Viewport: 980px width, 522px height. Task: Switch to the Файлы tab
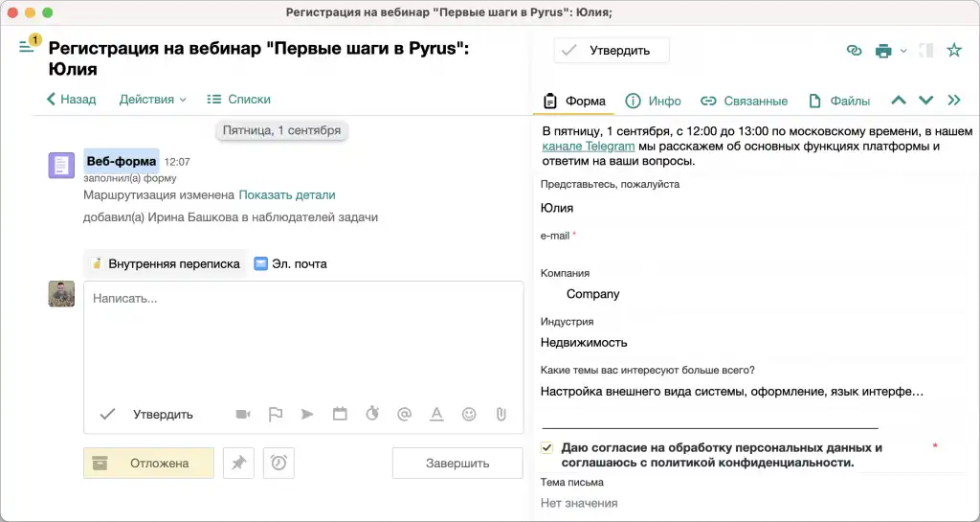pyautogui.click(x=838, y=101)
